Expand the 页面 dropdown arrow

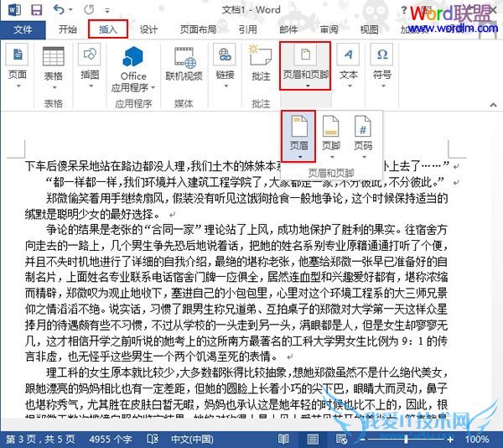click(x=18, y=86)
